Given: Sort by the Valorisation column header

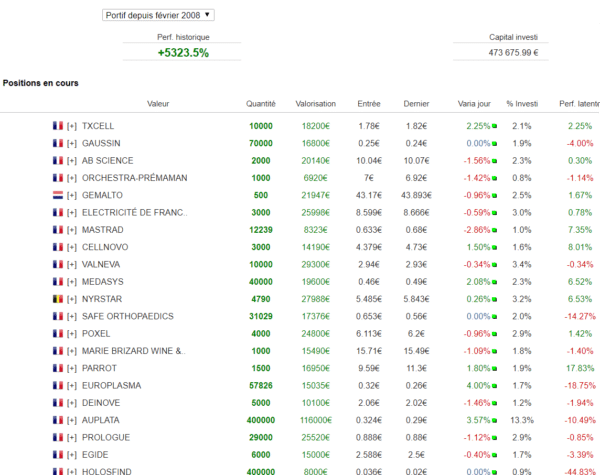Looking at the screenshot, I should tap(316, 104).
